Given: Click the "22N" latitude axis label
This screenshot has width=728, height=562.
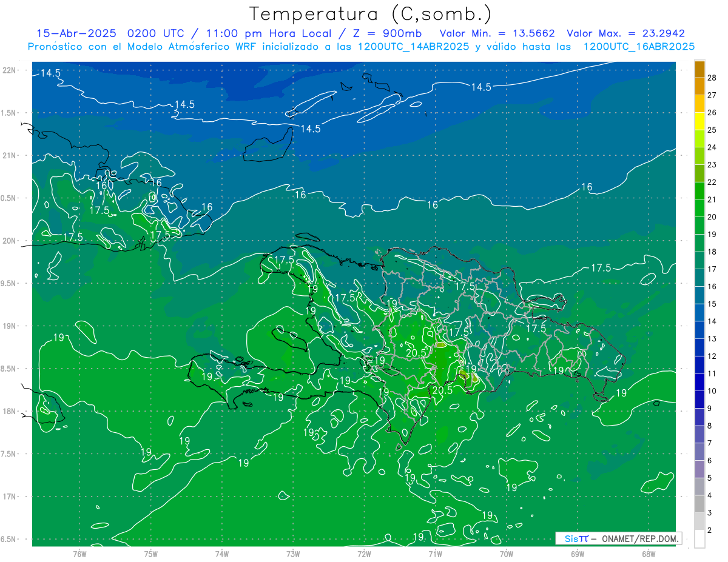Looking at the screenshot, I should coord(8,70).
